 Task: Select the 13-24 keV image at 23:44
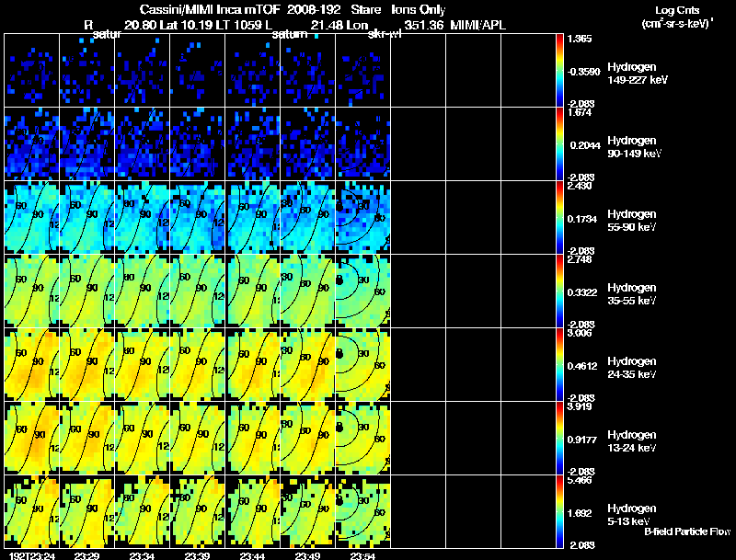tap(253, 439)
